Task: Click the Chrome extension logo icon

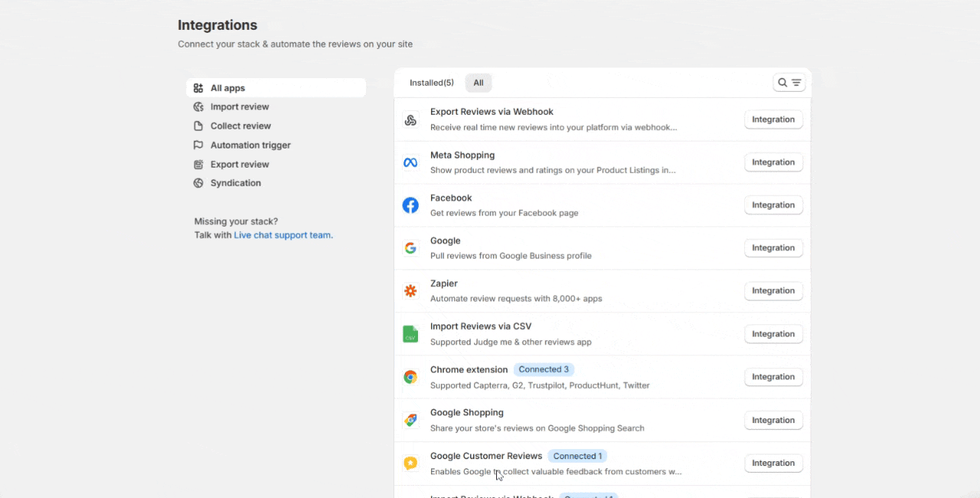Action: point(410,377)
